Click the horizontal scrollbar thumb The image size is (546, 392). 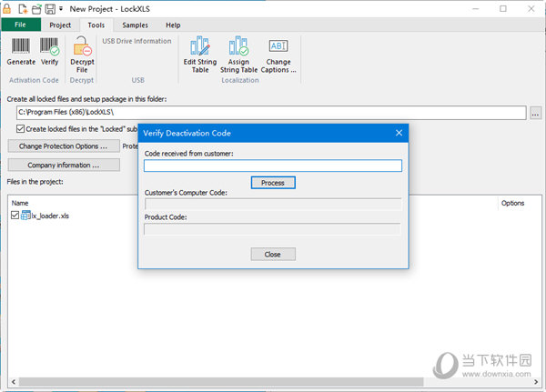(221, 382)
